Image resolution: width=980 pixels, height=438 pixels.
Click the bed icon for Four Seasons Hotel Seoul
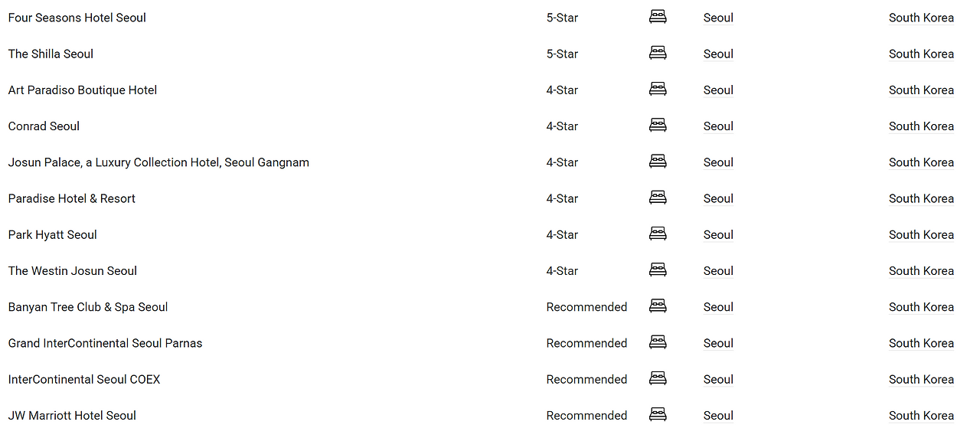pos(658,16)
